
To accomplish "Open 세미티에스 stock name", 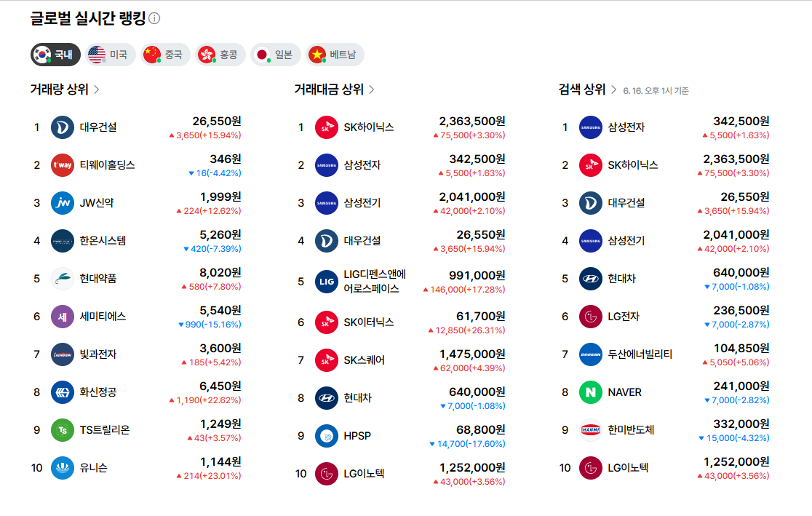I will coord(103,317).
